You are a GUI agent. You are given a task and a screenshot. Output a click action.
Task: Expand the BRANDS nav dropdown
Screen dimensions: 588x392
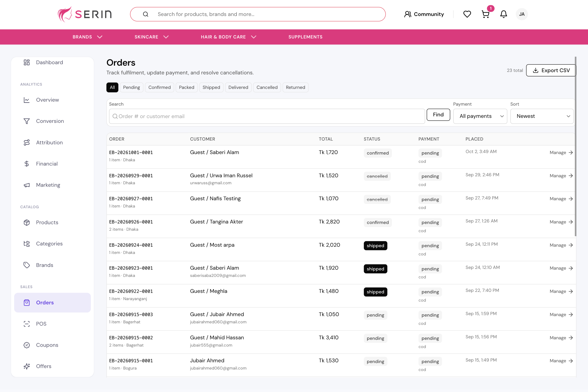coord(87,37)
